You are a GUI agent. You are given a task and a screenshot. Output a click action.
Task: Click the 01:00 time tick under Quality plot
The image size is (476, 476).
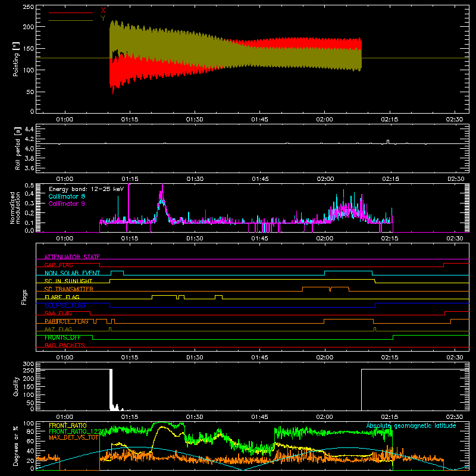[x=64, y=417]
